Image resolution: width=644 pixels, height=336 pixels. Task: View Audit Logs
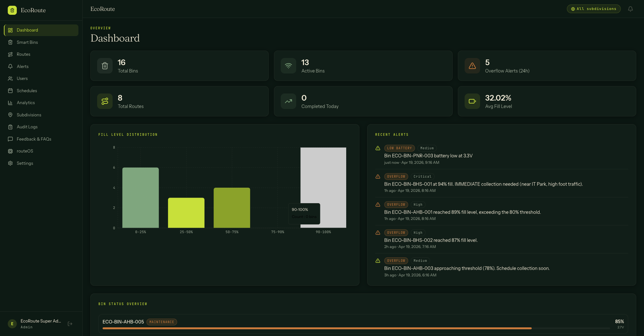tap(41, 127)
